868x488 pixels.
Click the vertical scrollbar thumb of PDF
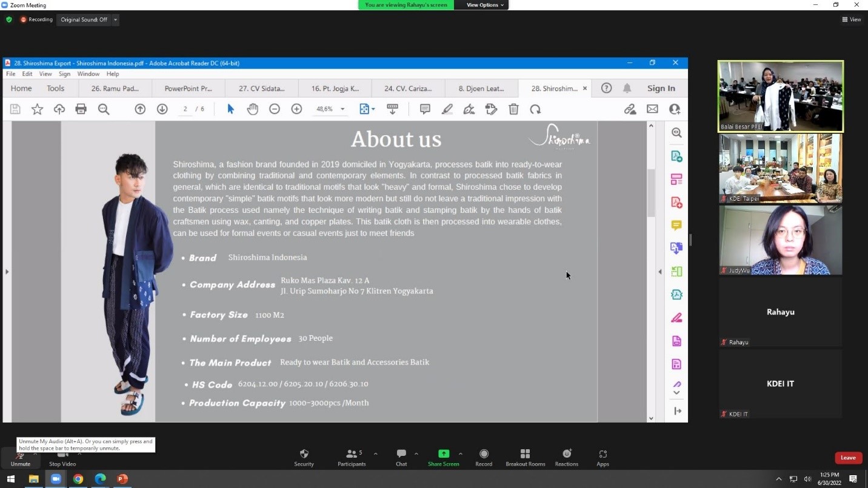pos(651,192)
